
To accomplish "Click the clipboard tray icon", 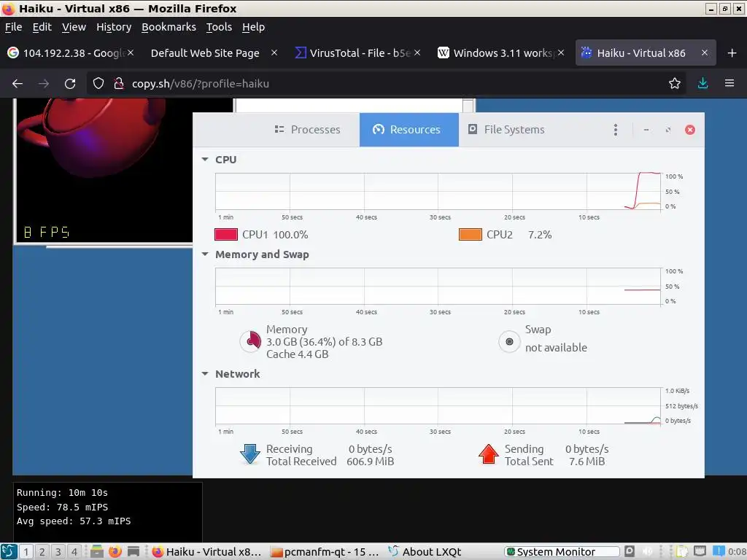I will click(682, 551).
